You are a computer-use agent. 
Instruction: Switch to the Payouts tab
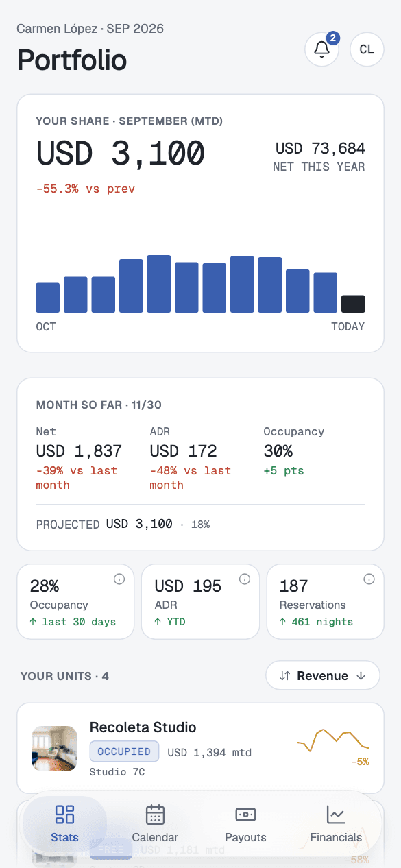click(x=245, y=824)
